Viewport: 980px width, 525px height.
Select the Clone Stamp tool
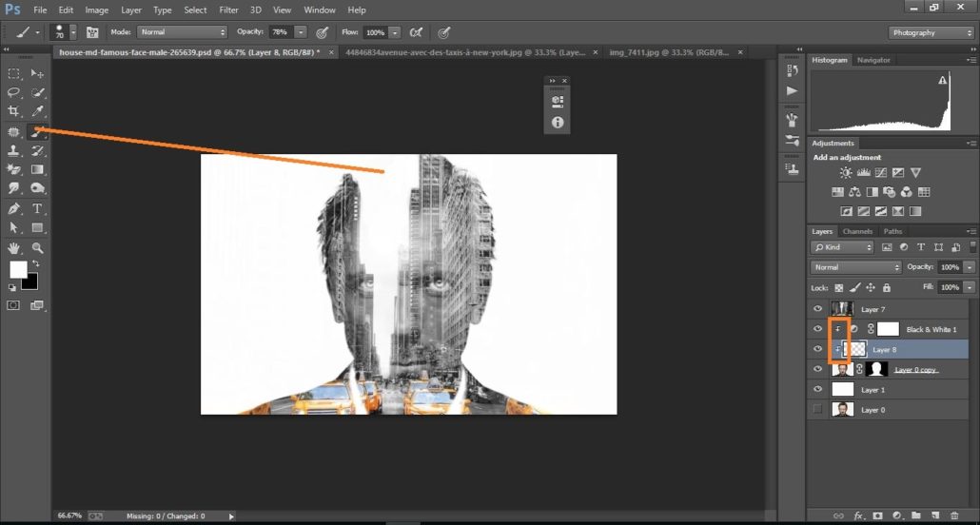click(x=13, y=150)
